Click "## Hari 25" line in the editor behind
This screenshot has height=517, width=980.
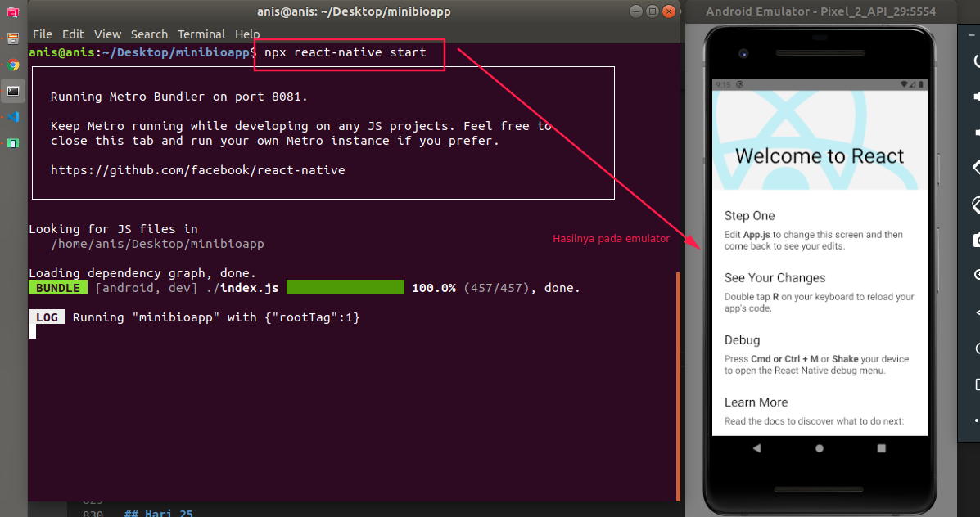coord(159,513)
